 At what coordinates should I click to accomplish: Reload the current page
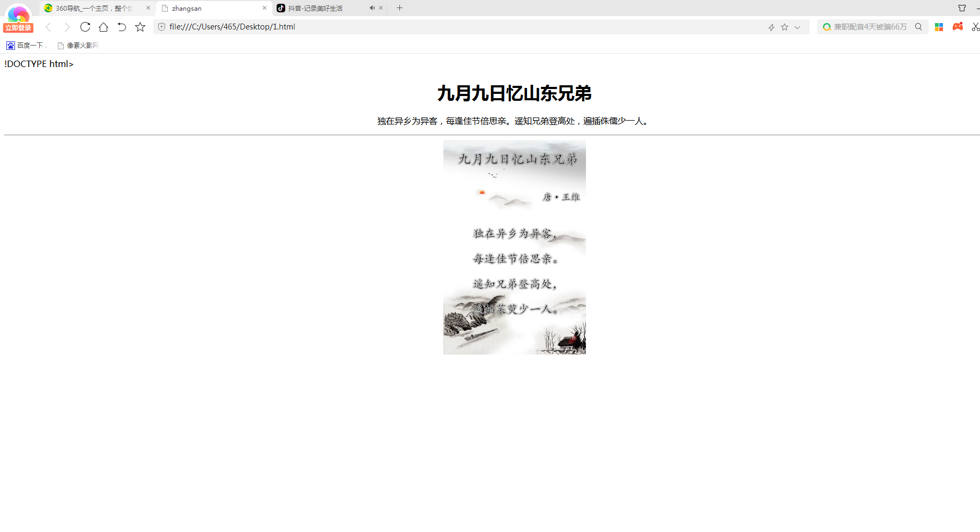tap(85, 27)
